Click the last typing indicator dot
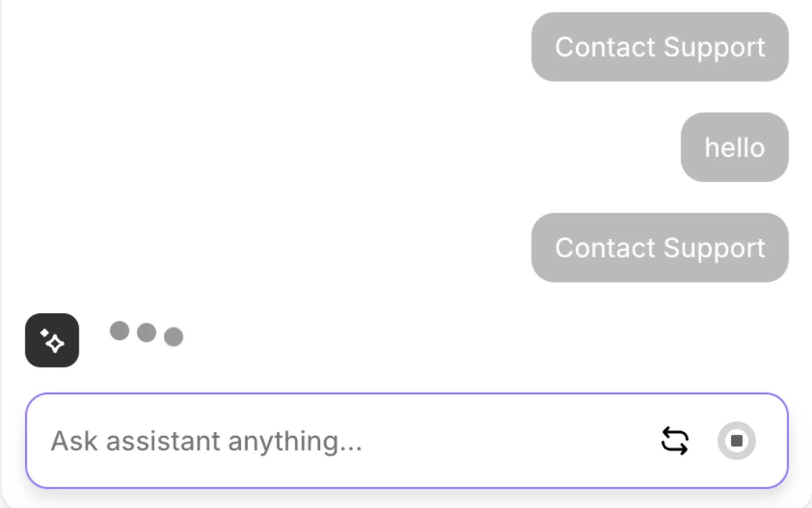This screenshot has height=508, width=812. point(174,337)
